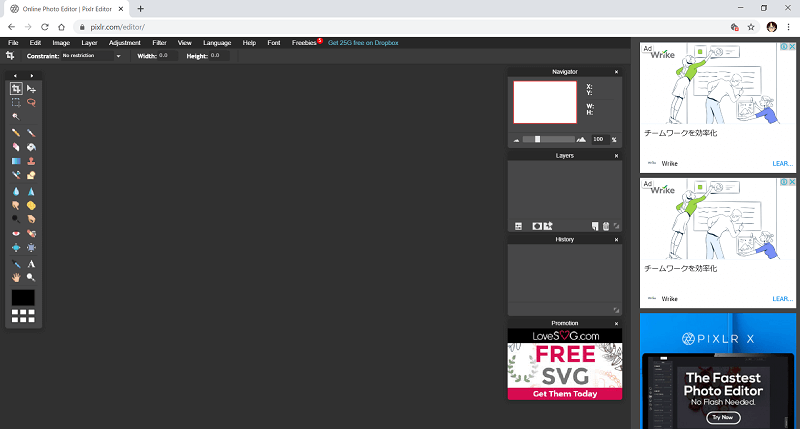Viewport: 800px width, 429px height.
Task: Activate the Clone Stamp tool
Action: [31, 161]
